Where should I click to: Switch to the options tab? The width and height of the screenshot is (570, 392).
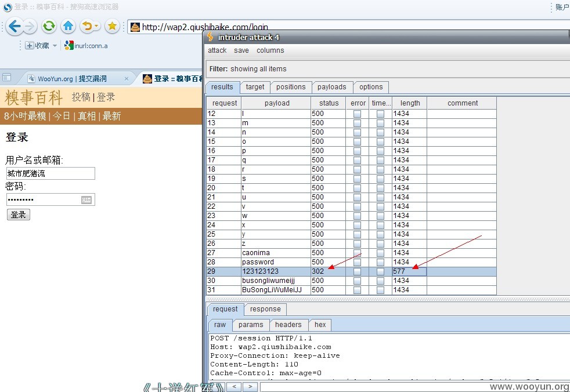tap(371, 87)
